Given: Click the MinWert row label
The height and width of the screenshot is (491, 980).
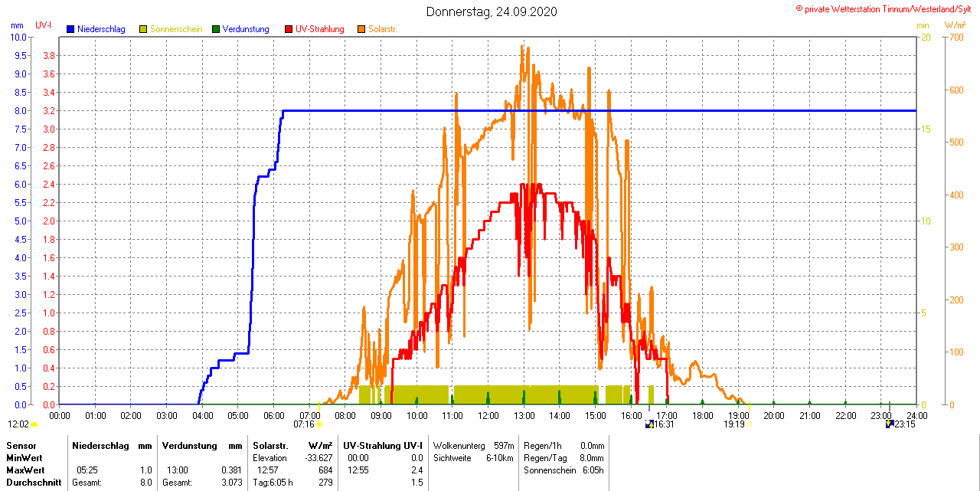Looking at the screenshot, I should (x=25, y=457).
